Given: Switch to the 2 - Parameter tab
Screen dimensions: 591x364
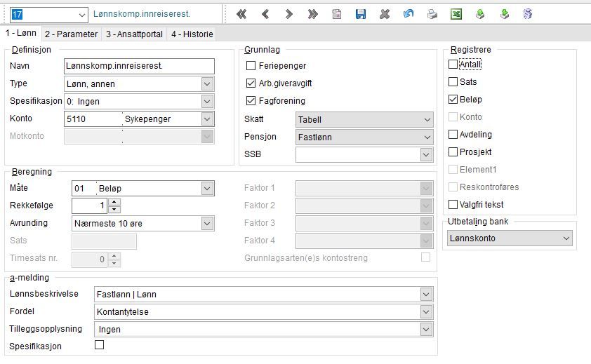Looking at the screenshot, I should pyautogui.click(x=71, y=34).
